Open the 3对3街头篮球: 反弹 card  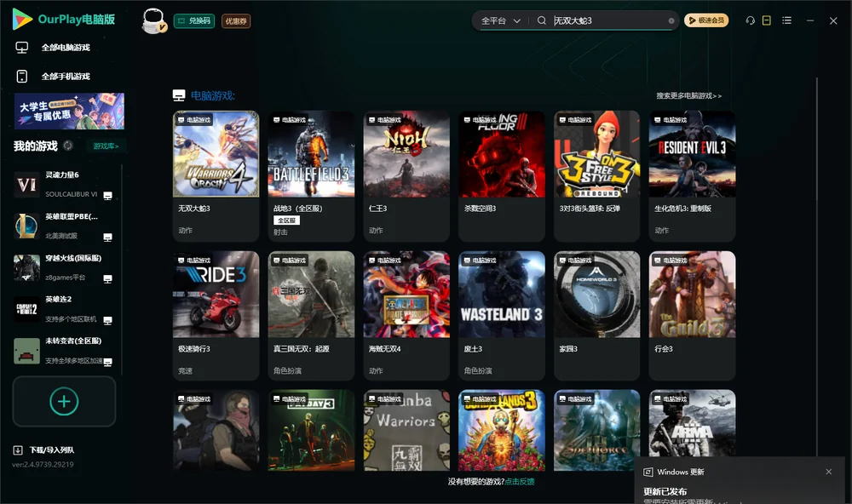point(596,176)
